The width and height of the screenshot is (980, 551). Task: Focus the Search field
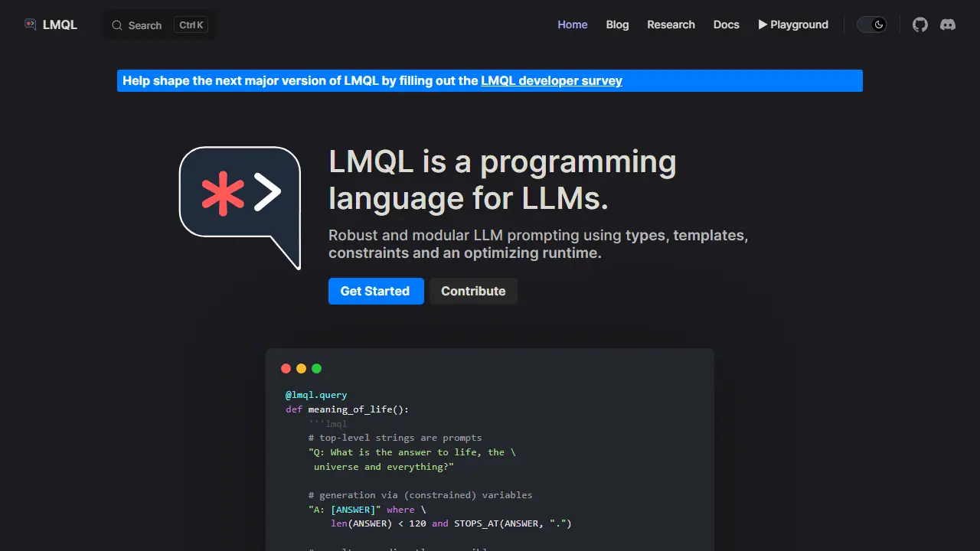(159, 25)
